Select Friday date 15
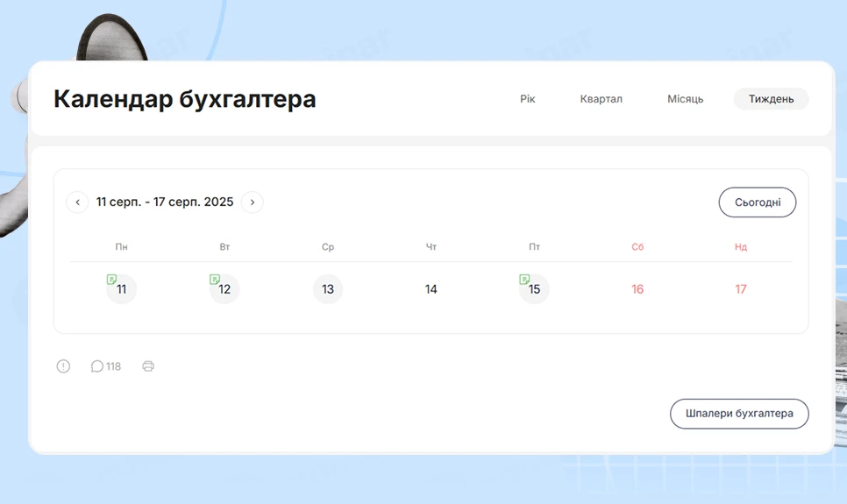Image resolution: width=847 pixels, height=504 pixels. [x=534, y=289]
